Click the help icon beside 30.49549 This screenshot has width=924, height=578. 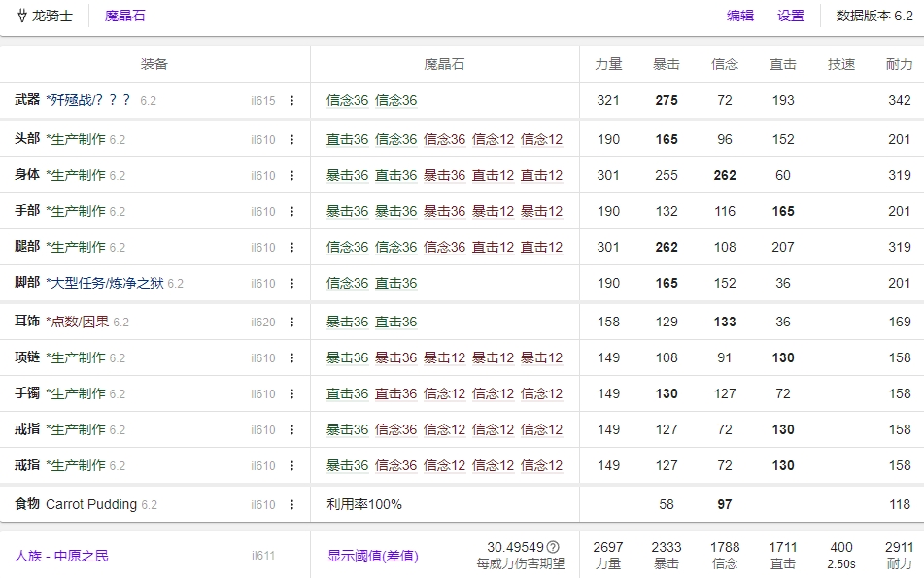tap(553, 547)
